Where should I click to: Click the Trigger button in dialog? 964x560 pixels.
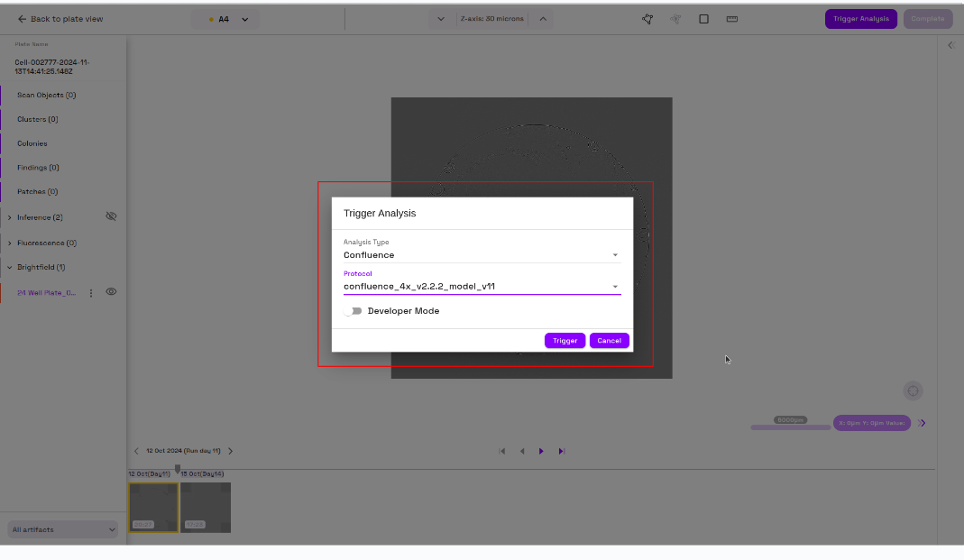pos(565,341)
